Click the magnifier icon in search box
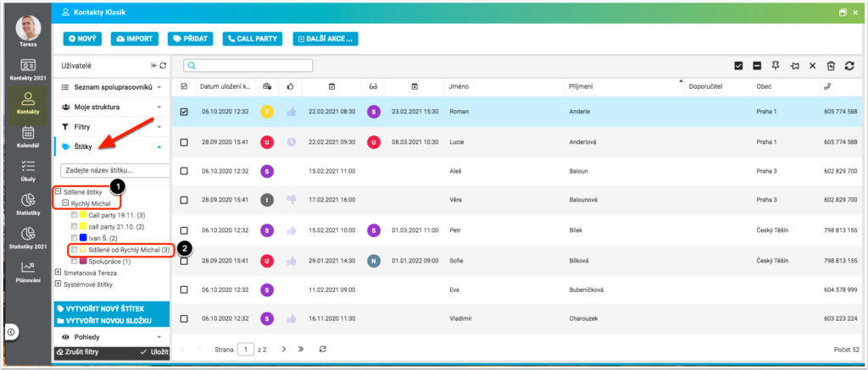Image resolution: width=868 pixels, height=370 pixels. [192, 66]
